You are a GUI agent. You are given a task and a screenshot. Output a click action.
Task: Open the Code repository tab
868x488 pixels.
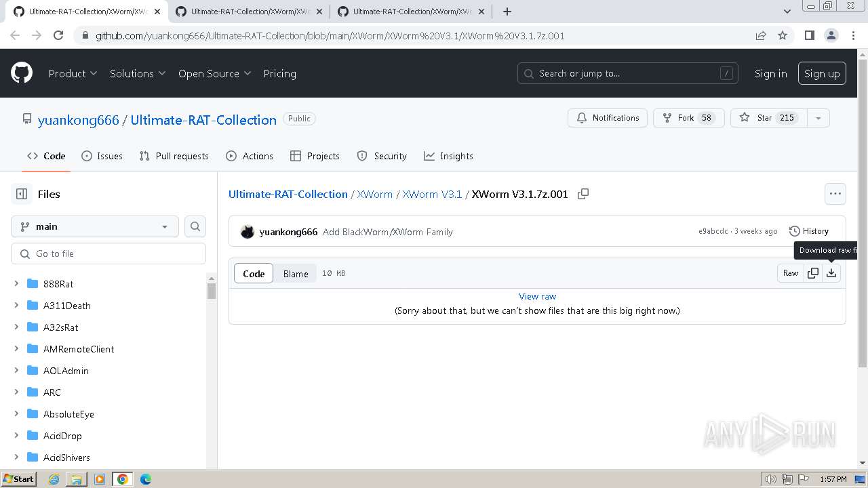click(x=46, y=156)
